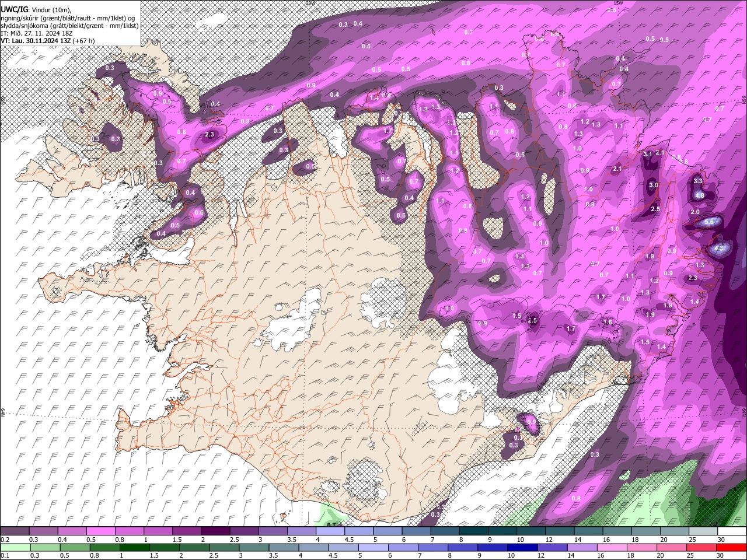Click the lower legend swatch starting at 2.5
Screen dimensions: 747x560
224,548
